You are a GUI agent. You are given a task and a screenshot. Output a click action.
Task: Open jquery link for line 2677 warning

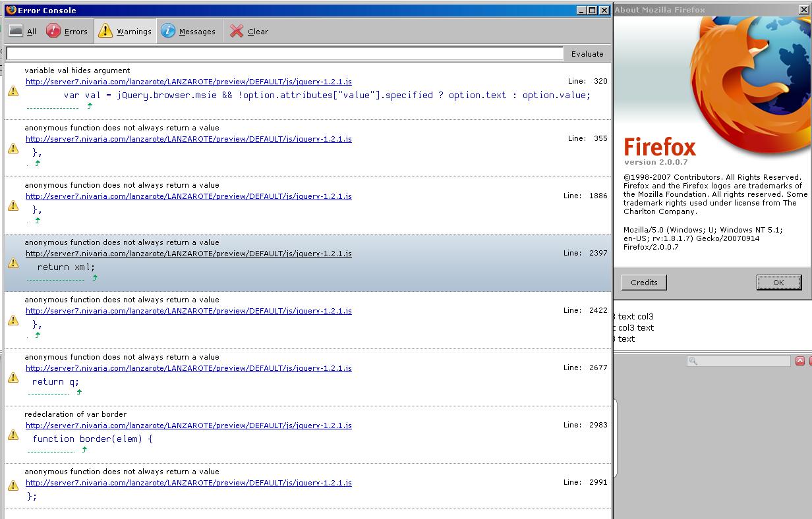188,368
